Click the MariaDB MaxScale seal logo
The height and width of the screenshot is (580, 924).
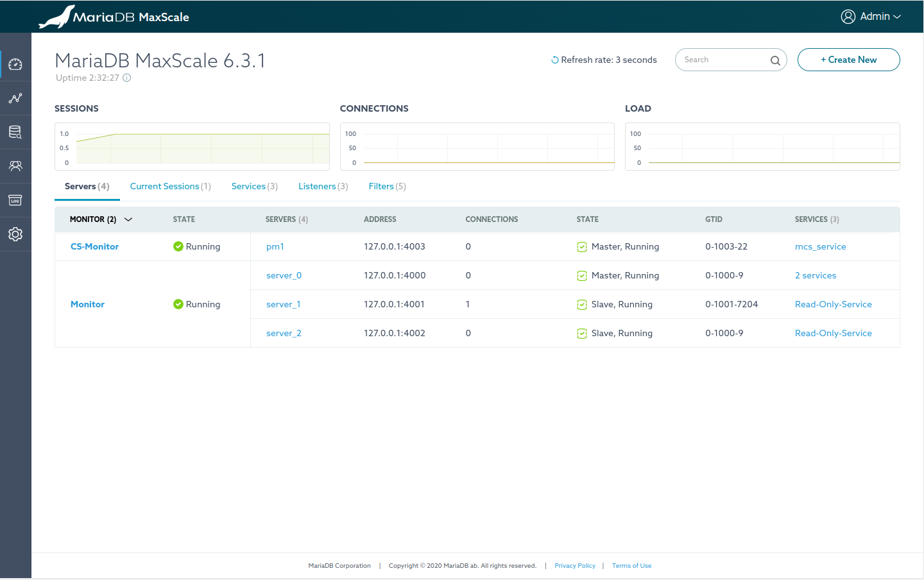[56, 16]
